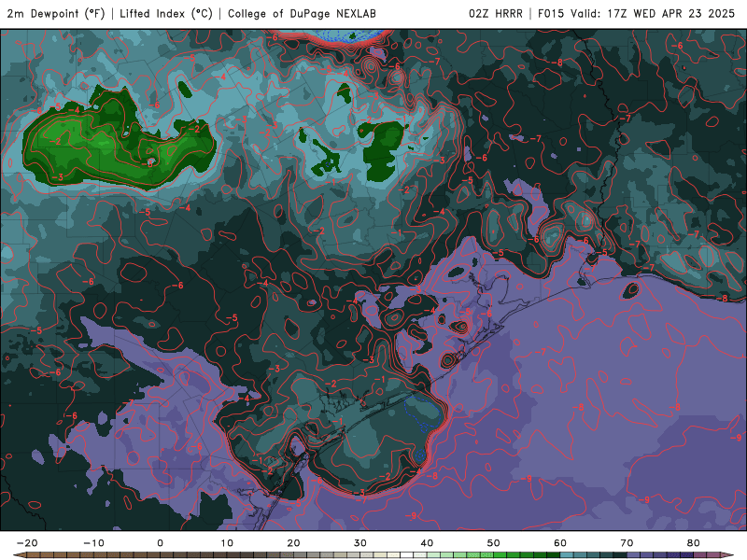Click the left arrow end of the color bar

20,555
